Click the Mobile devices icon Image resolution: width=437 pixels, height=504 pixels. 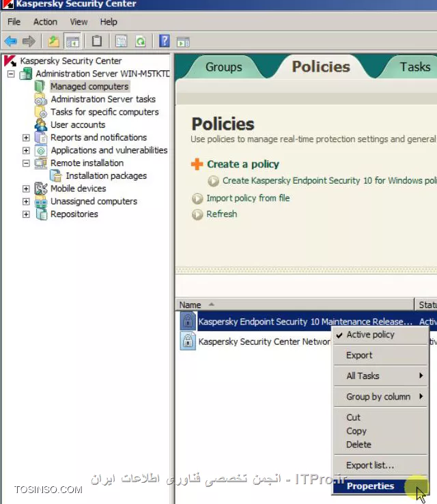(40, 188)
